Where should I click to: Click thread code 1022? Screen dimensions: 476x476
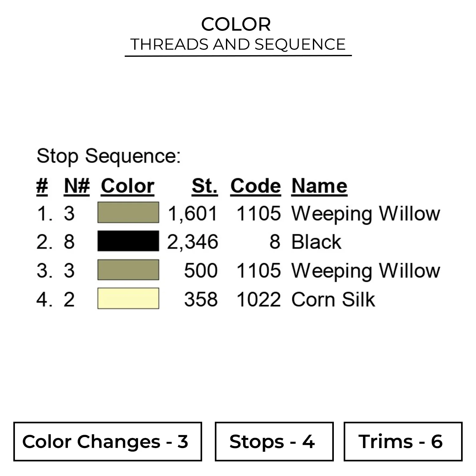(x=259, y=299)
